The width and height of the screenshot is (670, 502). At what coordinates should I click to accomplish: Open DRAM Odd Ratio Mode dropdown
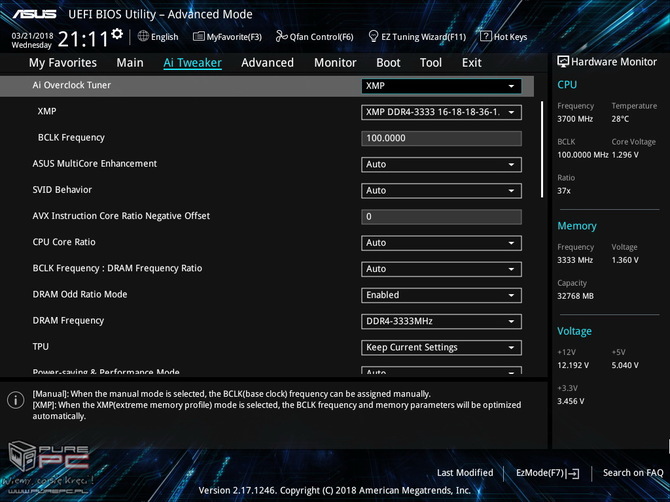point(441,295)
